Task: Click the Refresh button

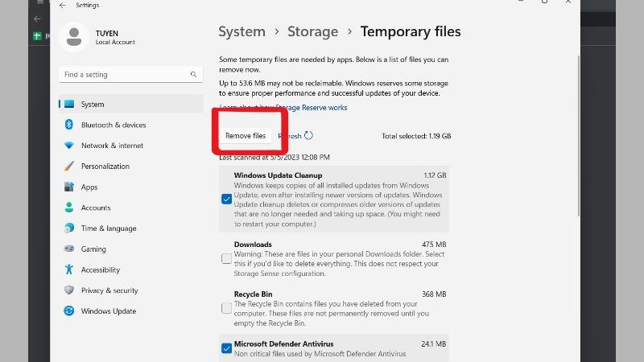Action: 295,136
